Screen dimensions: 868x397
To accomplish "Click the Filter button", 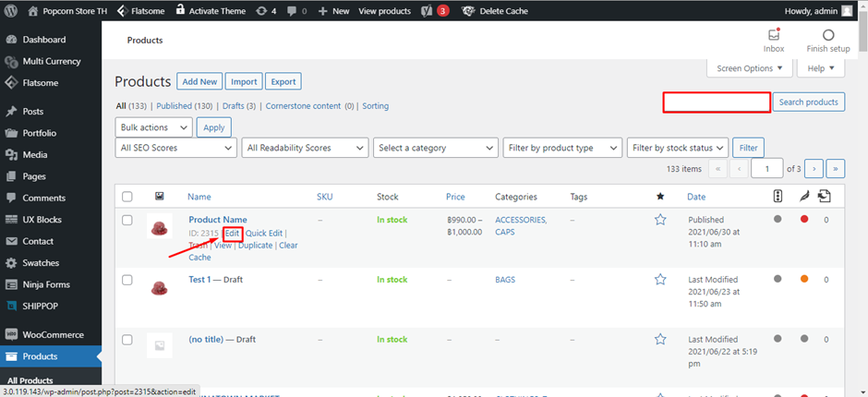I will 749,148.
